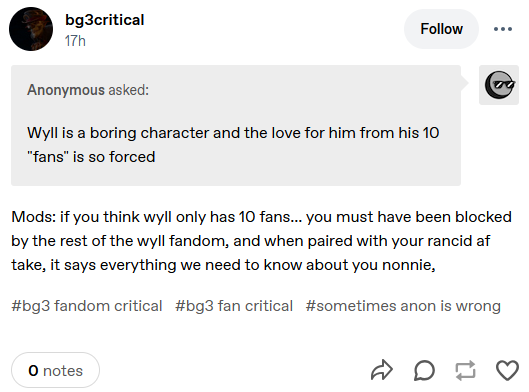Click the grey ask box background
The height and width of the screenshot is (392, 529).
[x=236, y=125]
